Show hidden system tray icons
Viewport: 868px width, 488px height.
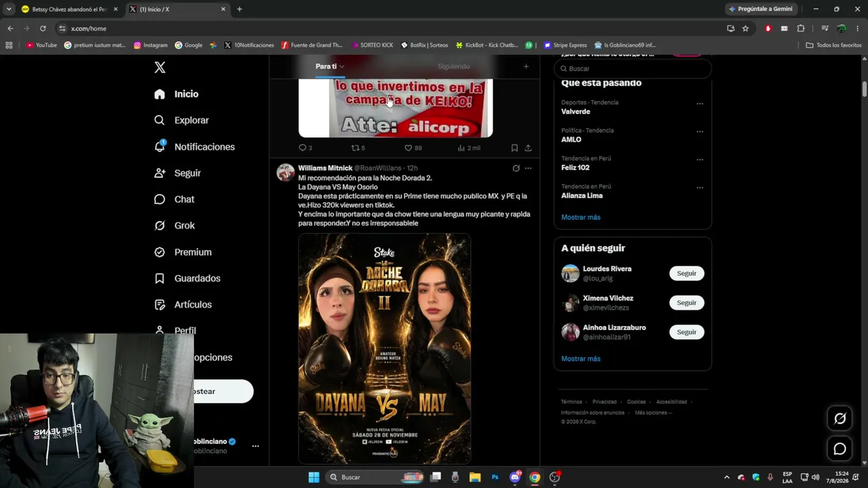tap(726, 477)
